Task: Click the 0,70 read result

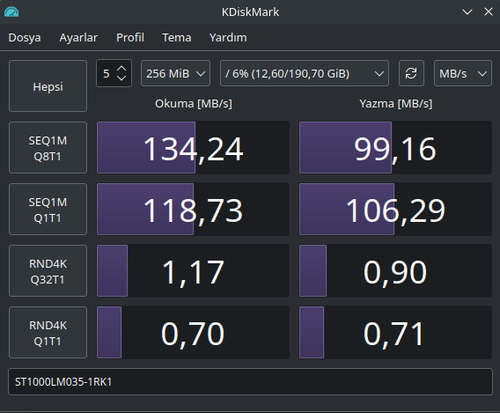Action: [x=193, y=333]
